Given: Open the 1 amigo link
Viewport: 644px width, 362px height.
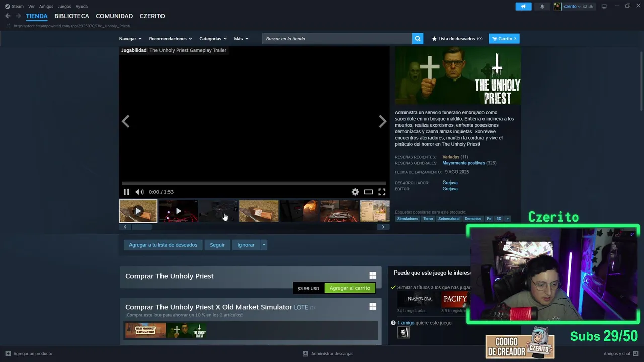Looking at the screenshot, I should click(406, 323).
